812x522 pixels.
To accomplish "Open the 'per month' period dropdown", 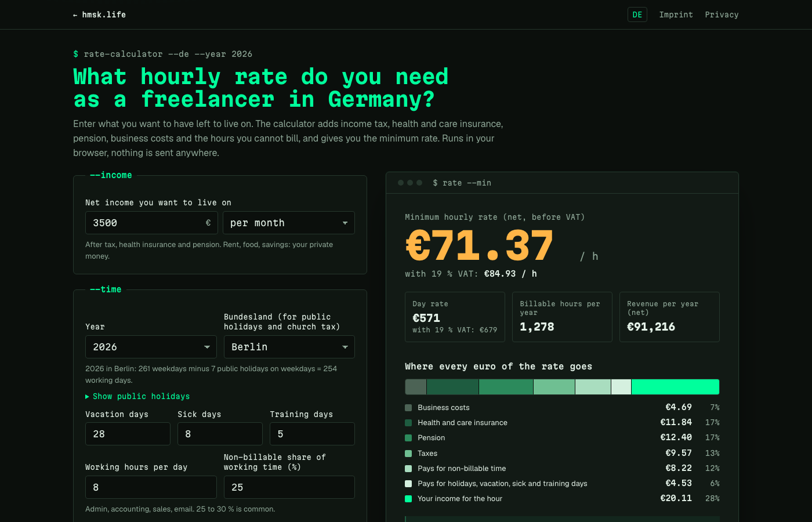I will pyautogui.click(x=289, y=223).
